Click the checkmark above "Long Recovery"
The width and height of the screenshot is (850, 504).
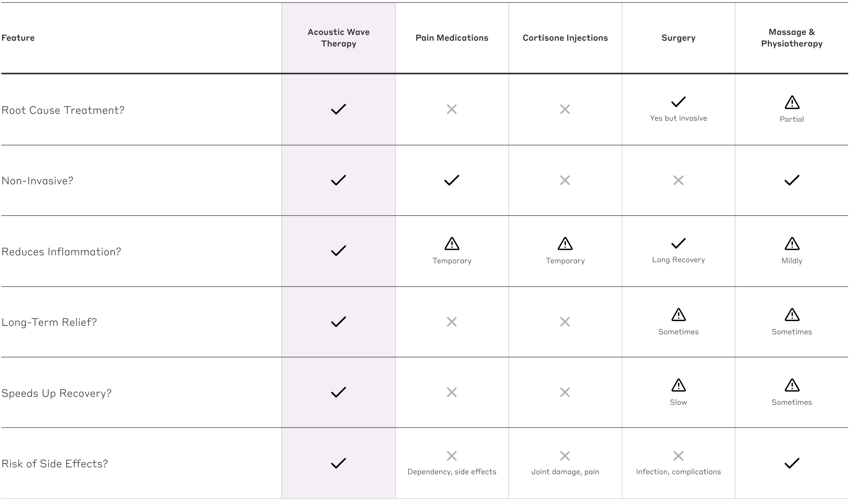click(678, 243)
